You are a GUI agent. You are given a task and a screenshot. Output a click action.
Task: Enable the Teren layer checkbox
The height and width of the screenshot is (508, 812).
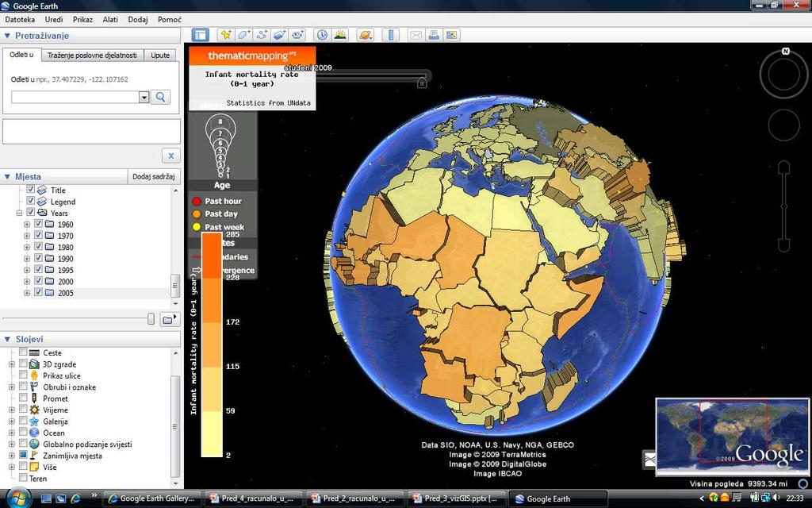tap(23, 477)
